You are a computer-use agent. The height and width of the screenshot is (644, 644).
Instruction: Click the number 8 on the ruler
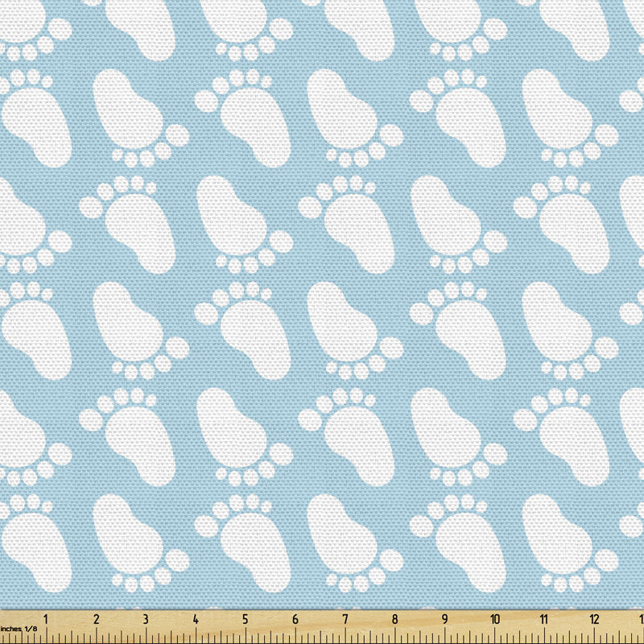394,619
